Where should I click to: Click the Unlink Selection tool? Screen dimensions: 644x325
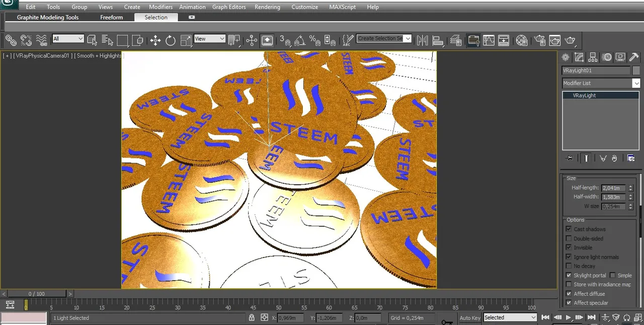[x=26, y=40]
